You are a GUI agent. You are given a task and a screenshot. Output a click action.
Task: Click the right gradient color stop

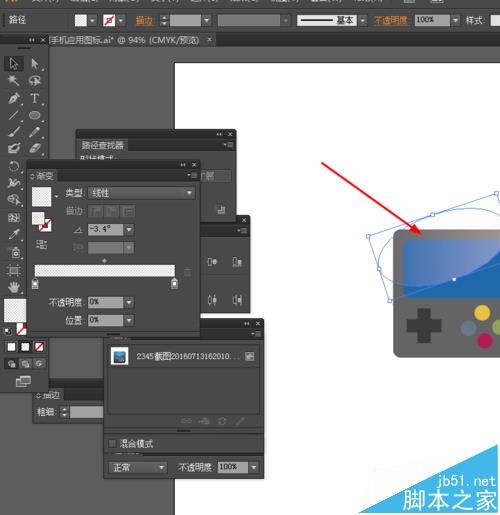(x=174, y=283)
